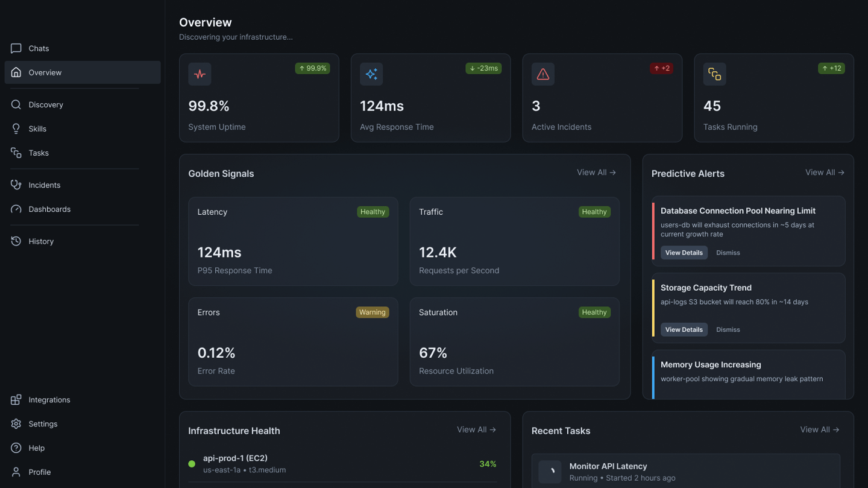868x488 pixels.
Task: Click the Active Incidents warning triangle icon
Action: 542,74
